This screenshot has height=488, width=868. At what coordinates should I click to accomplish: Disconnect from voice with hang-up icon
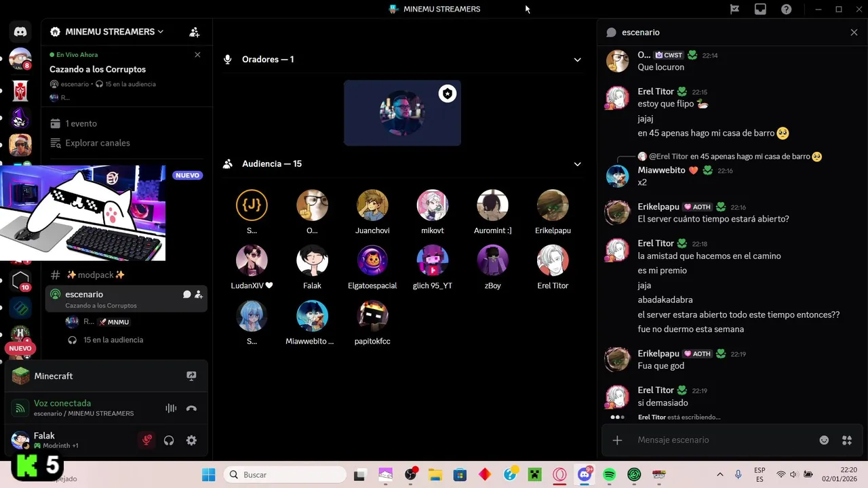[191, 408]
